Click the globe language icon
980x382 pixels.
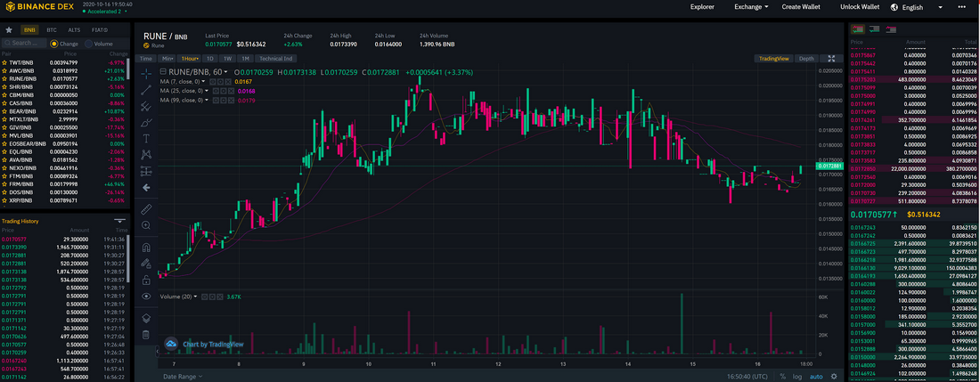[x=894, y=7]
